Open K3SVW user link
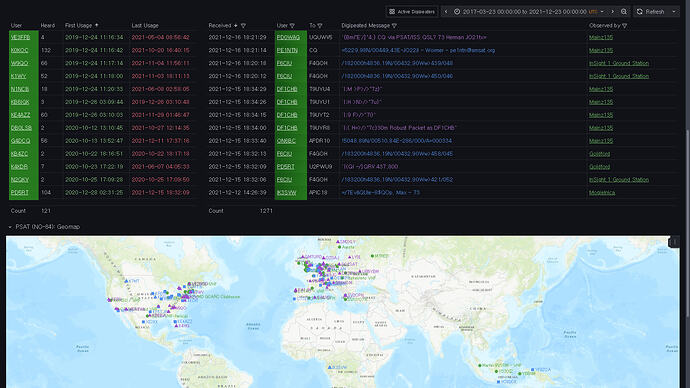 coord(286,193)
